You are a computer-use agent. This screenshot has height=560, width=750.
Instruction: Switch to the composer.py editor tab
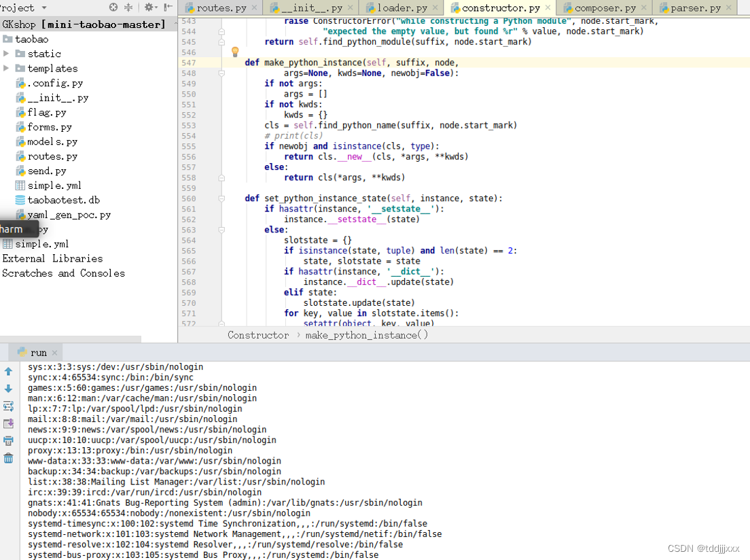tap(605, 8)
